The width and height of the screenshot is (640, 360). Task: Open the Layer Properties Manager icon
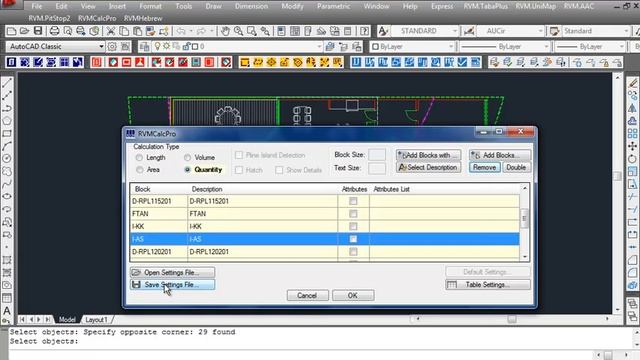[x=144, y=47]
